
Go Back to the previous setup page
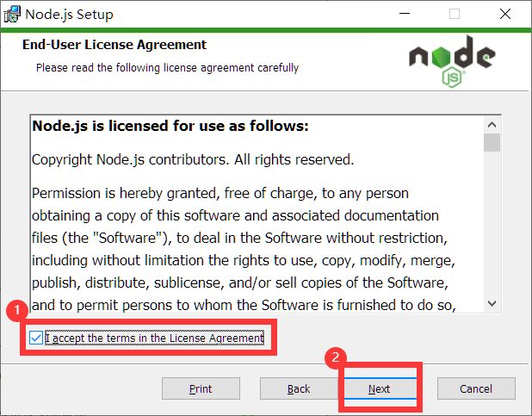(x=299, y=388)
